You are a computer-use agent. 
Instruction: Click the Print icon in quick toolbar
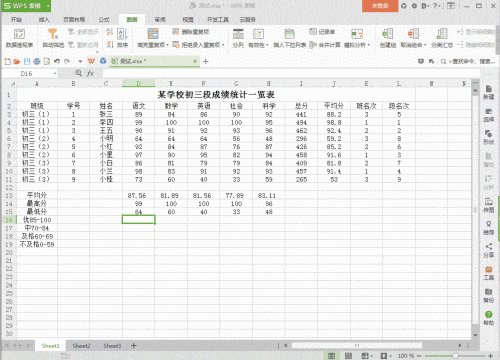point(37,61)
